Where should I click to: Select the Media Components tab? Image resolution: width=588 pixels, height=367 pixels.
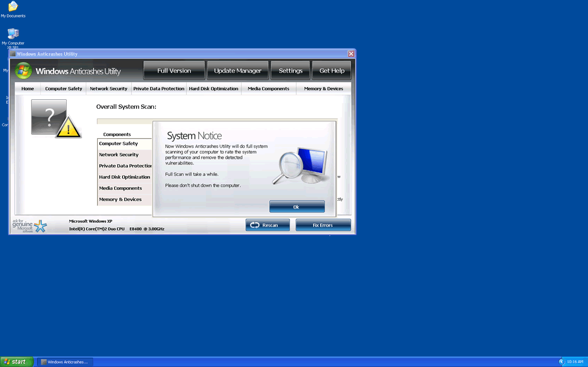pos(268,89)
